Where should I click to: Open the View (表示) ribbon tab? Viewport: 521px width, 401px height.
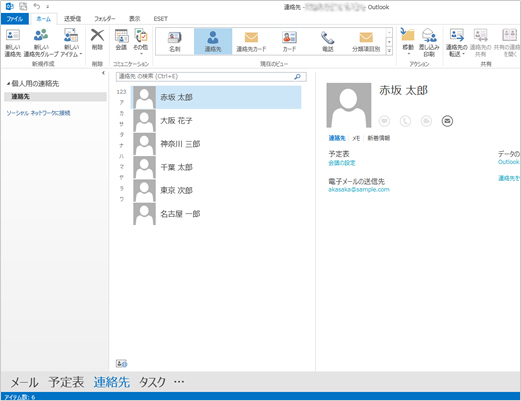pos(135,19)
